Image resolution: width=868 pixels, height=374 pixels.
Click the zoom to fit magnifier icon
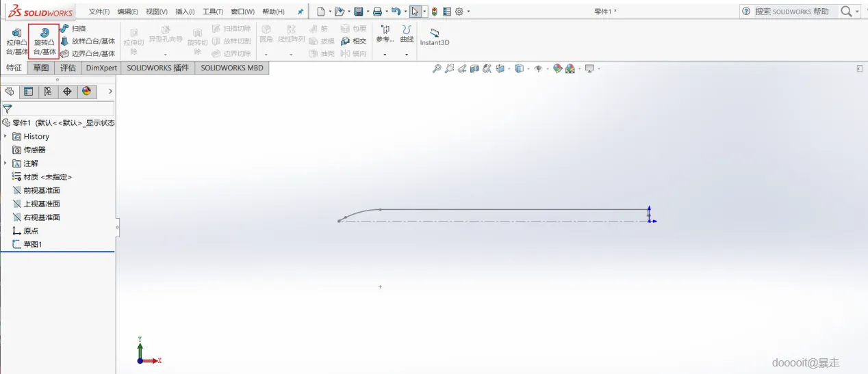pyautogui.click(x=437, y=68)
